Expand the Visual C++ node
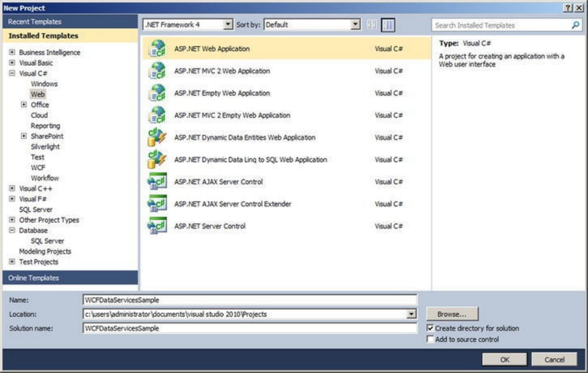588x373 pixels. pos(12,188)
